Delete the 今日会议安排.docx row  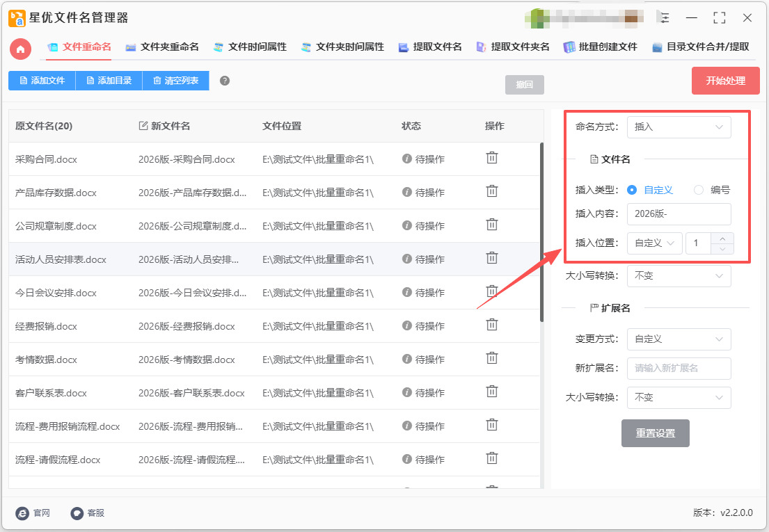(492, 291)
